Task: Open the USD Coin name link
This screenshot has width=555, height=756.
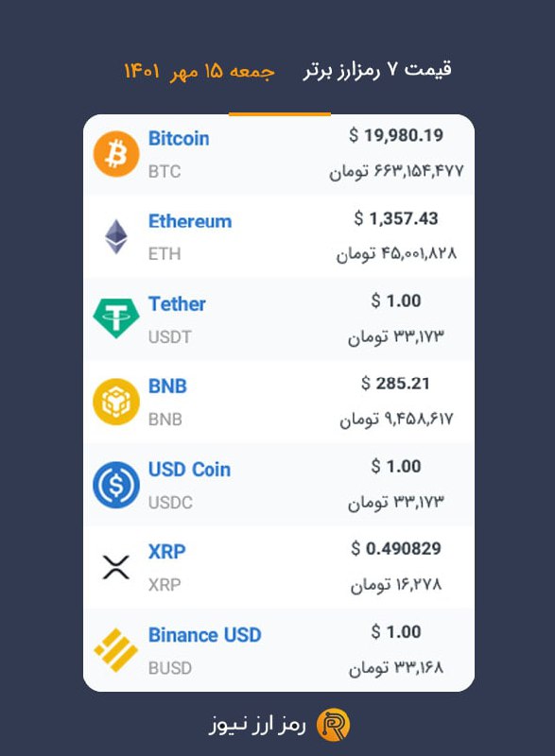Action: click(x=189, y=470)
